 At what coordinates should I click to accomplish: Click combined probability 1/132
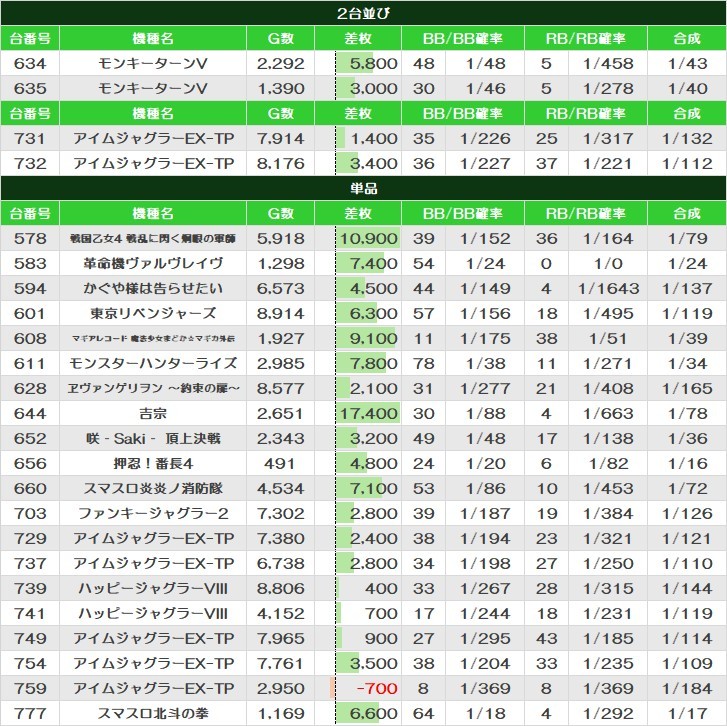[x=688, y=139]
